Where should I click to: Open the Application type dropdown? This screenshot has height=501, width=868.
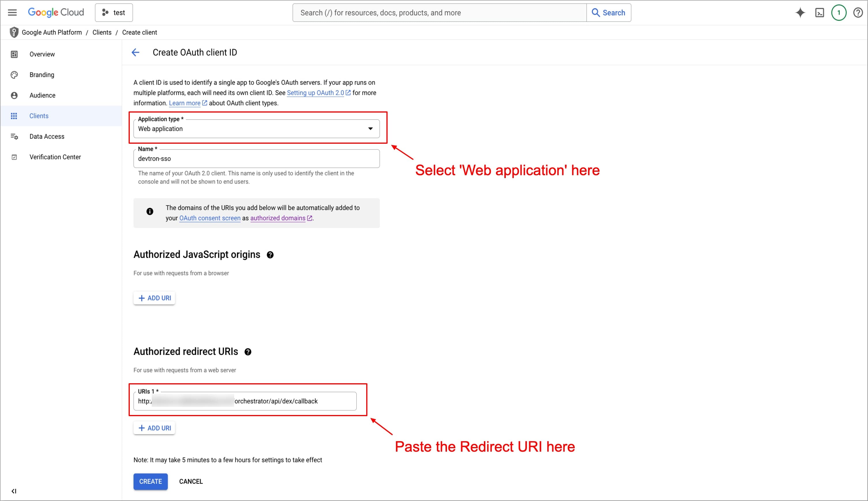pyautogui.click(x=256, y=129)
